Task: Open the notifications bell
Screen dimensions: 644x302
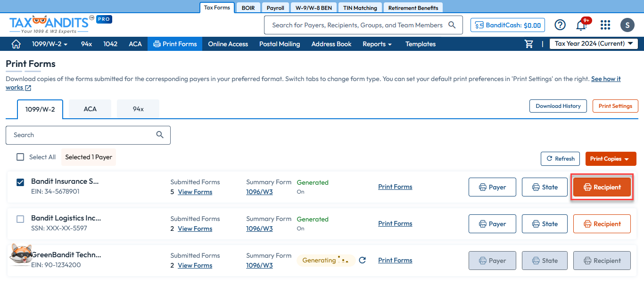Action: coord(582,25)
